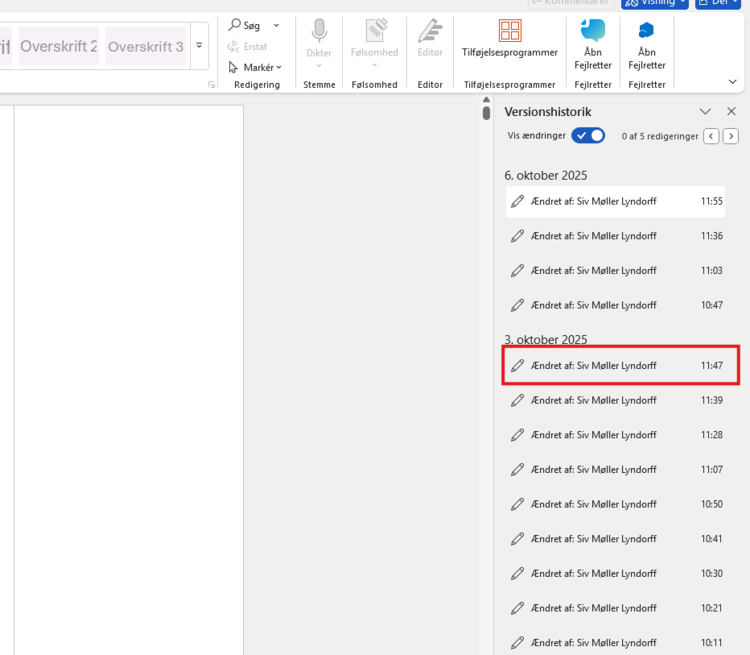Go to previous revision arrow
750x655 pixels.
pyautogui.click(x=711, y=136)
